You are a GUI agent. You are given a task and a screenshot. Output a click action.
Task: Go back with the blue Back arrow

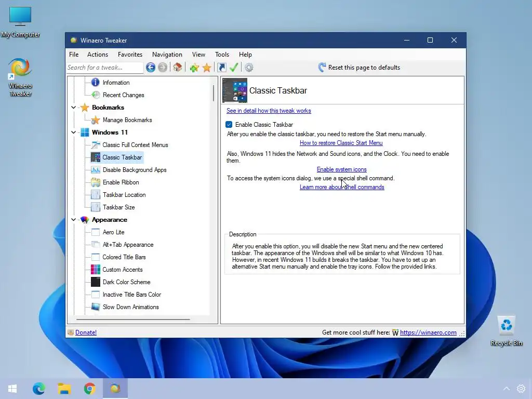point(151,68)
